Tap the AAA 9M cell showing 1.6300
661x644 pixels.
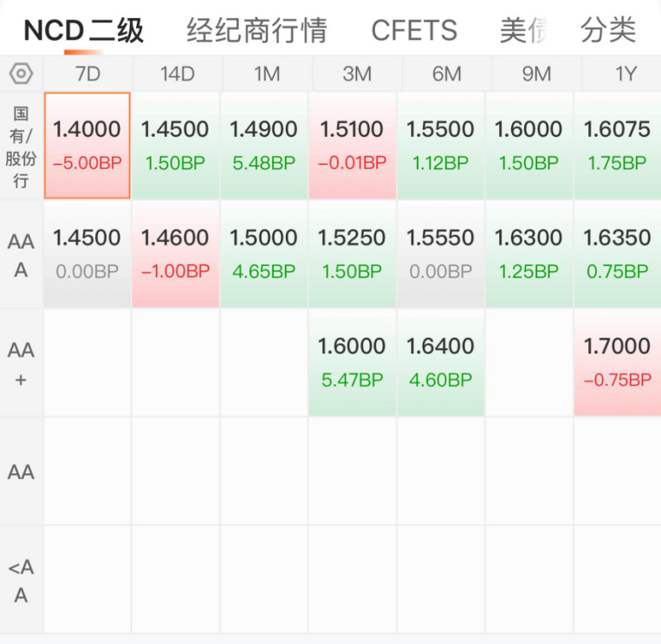coord(528,254)
